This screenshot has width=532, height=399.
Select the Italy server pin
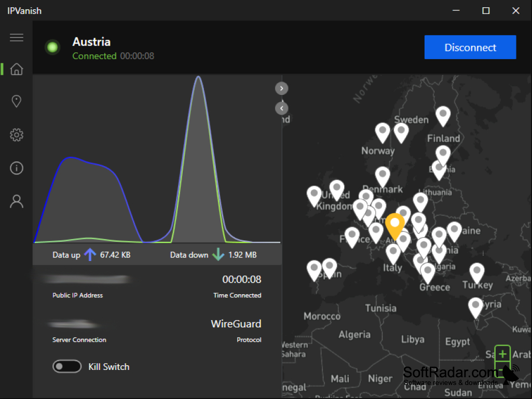coord(393,254)
